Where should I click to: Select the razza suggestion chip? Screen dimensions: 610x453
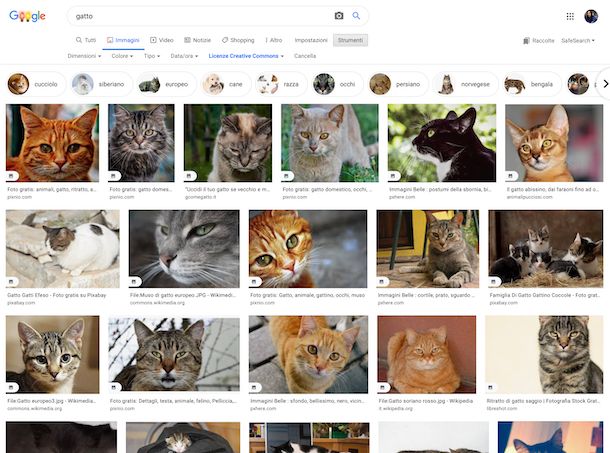tap(280, 84)
